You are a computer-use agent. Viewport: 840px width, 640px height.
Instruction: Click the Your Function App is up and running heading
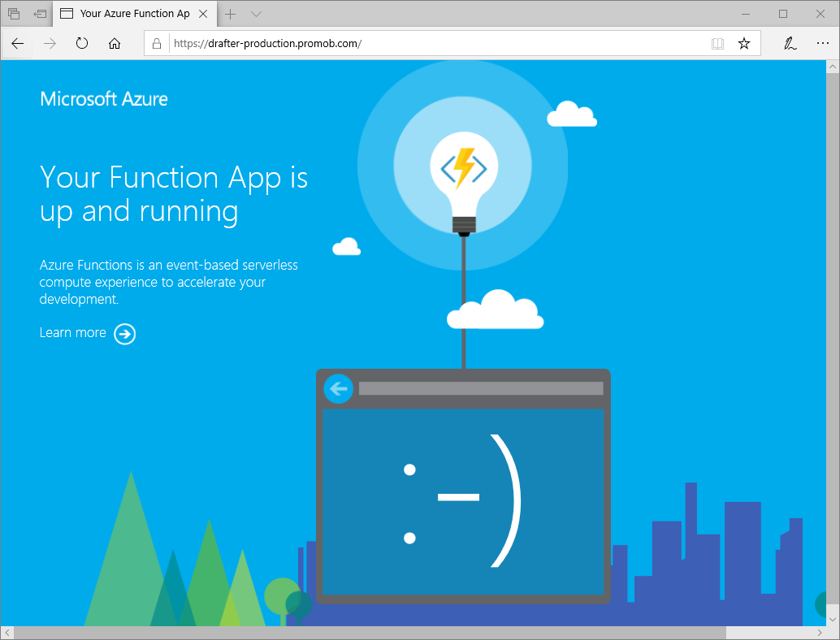[x=174, y=194]
